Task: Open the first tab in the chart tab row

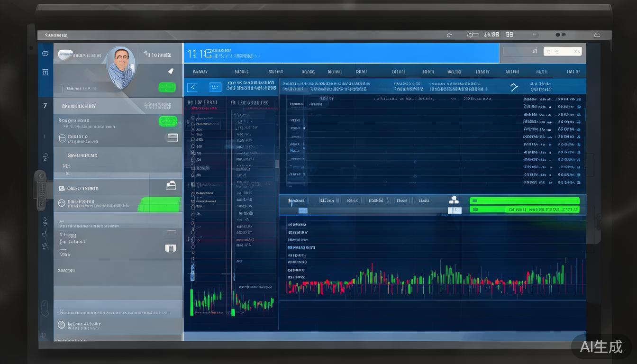Action: (296, 200)
